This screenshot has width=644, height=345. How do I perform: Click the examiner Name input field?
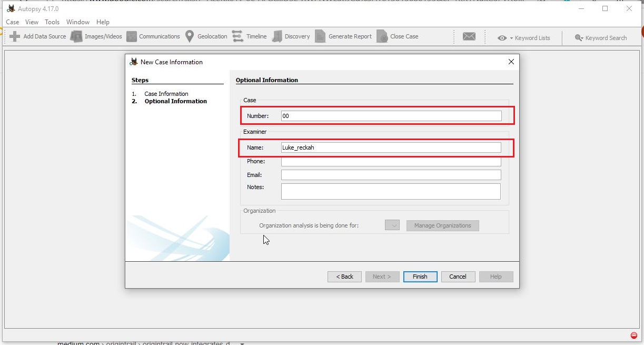391,147
